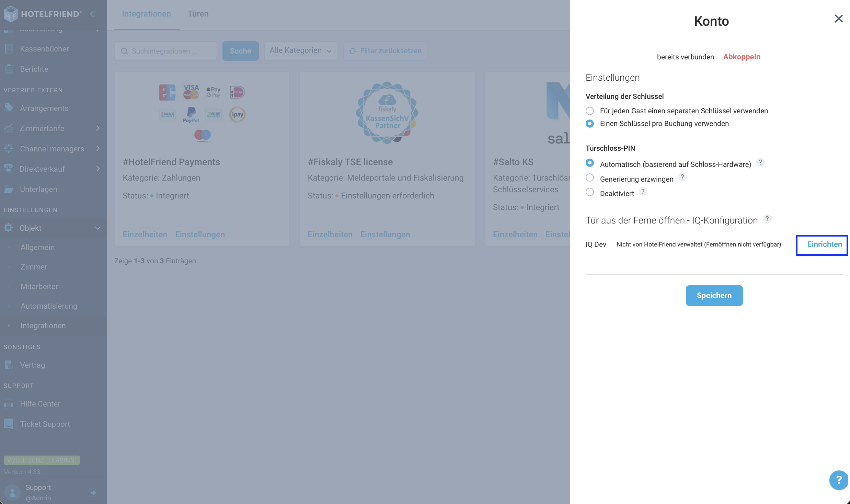The height and width of the screenshot is (504, 850).
Task: Click the Unterlagen folder icon
Action: pyautogui.click(x=9, y=189)
